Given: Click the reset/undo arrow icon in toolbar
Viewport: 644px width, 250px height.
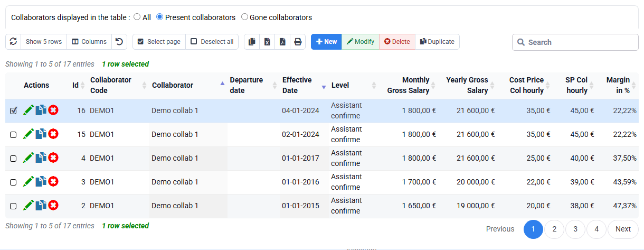Looking at the screenshot, I should click(x=119, y=42).
